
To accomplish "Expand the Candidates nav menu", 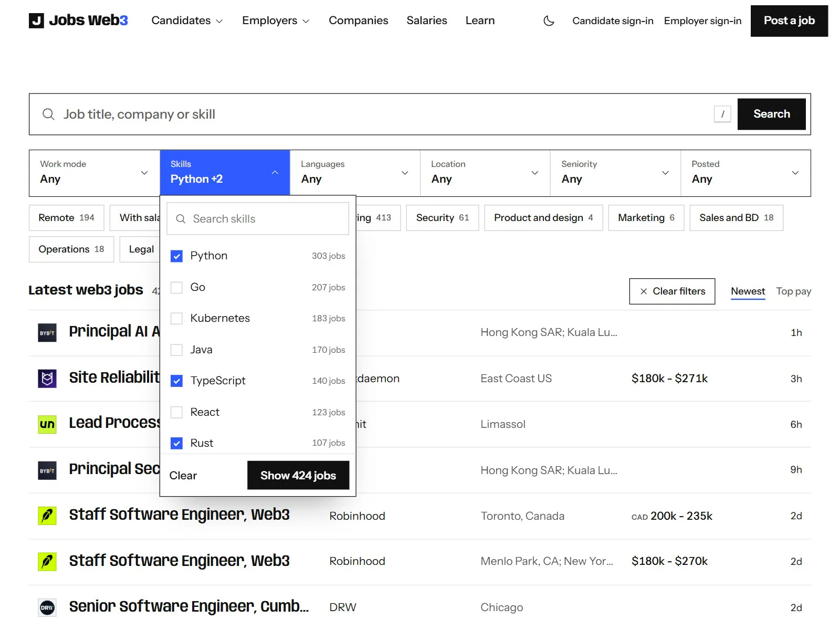I will [187, 20].
